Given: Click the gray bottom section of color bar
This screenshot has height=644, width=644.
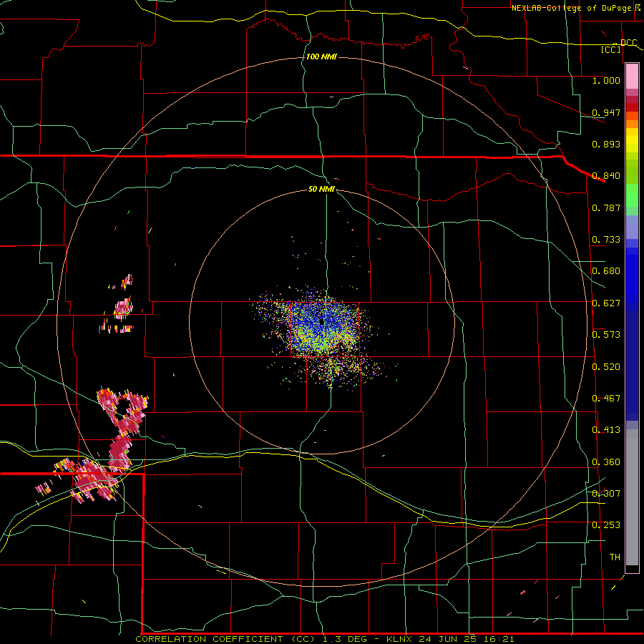Looking at the screenshot, I should click(632, 497).
